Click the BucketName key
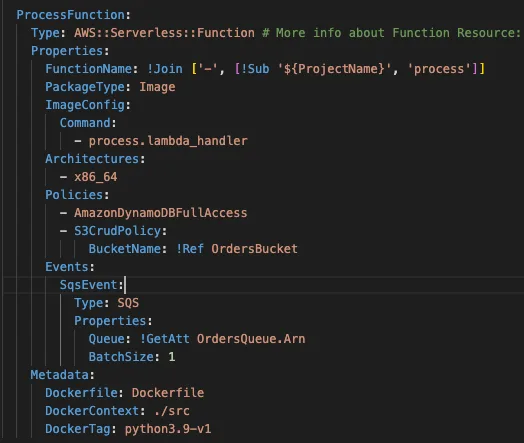 pyautogui.click(x=125, y=249)
